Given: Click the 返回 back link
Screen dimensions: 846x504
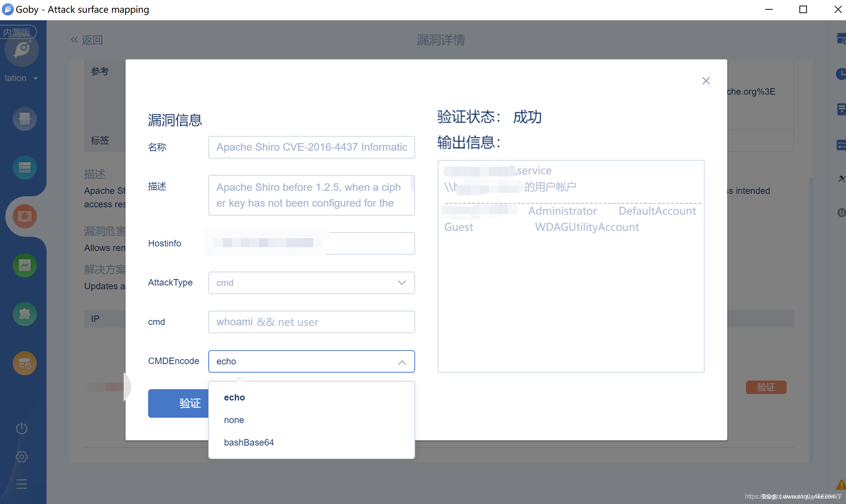Looking at the screenshot, I should (87, 40).
